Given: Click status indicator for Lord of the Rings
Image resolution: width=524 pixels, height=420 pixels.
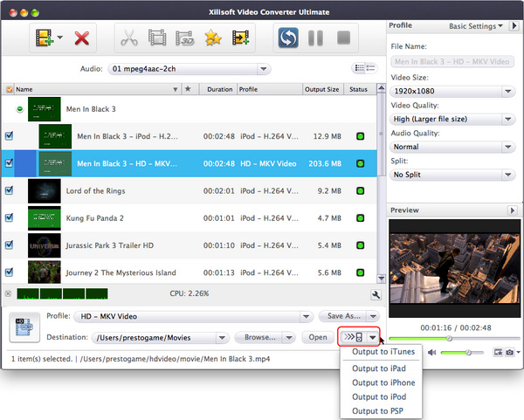Looking at the screenshot, I should click(360, 190).
